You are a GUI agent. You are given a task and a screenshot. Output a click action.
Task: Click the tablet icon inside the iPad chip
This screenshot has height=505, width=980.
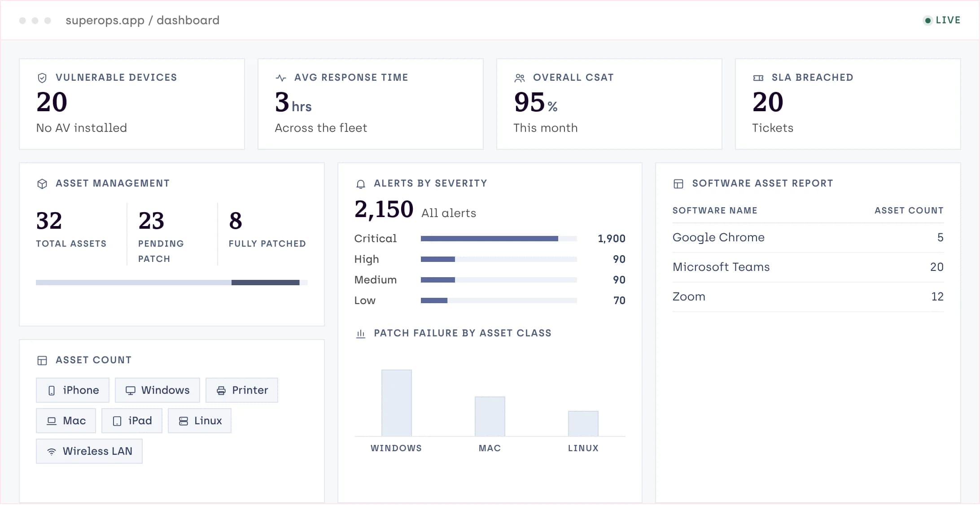point(117,421)
